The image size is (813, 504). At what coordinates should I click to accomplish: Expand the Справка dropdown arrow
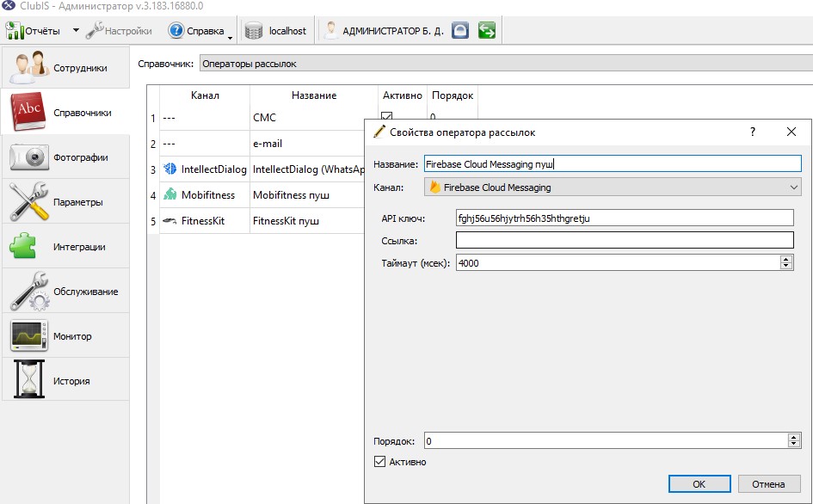coord(231,38)
